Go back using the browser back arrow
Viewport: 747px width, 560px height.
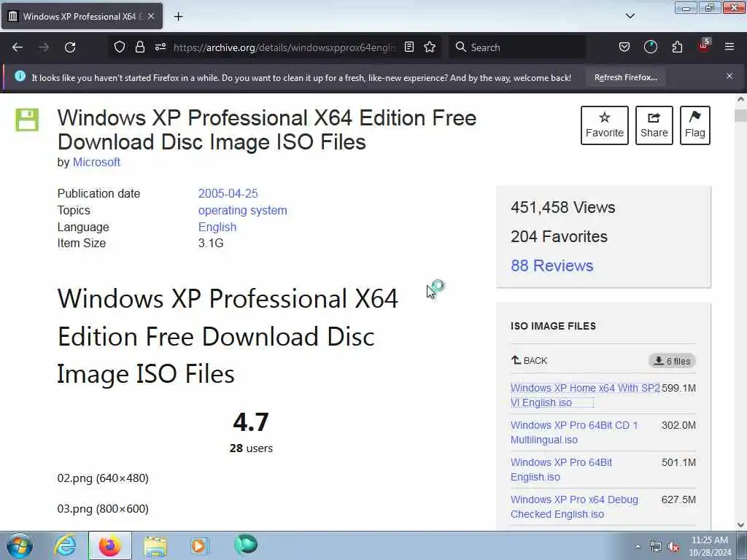[18, 47]
